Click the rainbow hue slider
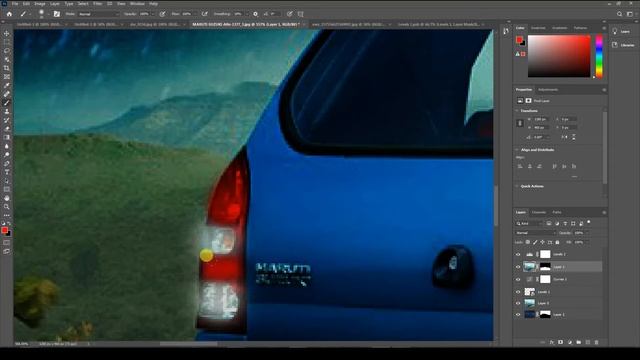 [599, 56]
